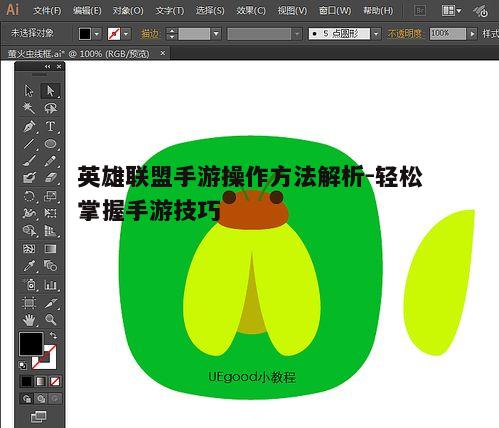499x428 pixels.
Task: Select the Eyedropper tool
Action: click(29, 266)
